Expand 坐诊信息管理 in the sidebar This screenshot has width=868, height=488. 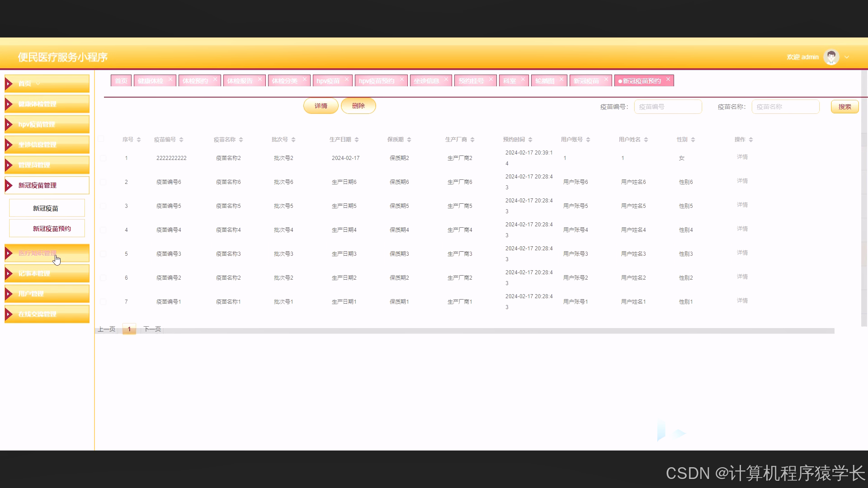click(47, 145)
